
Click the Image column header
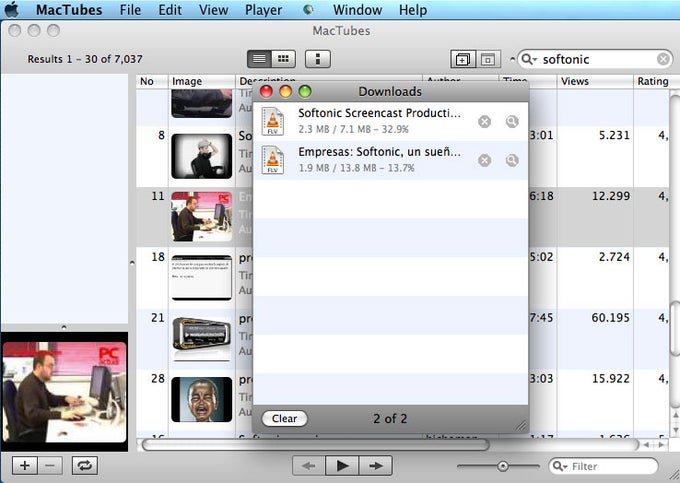(202, 81)
